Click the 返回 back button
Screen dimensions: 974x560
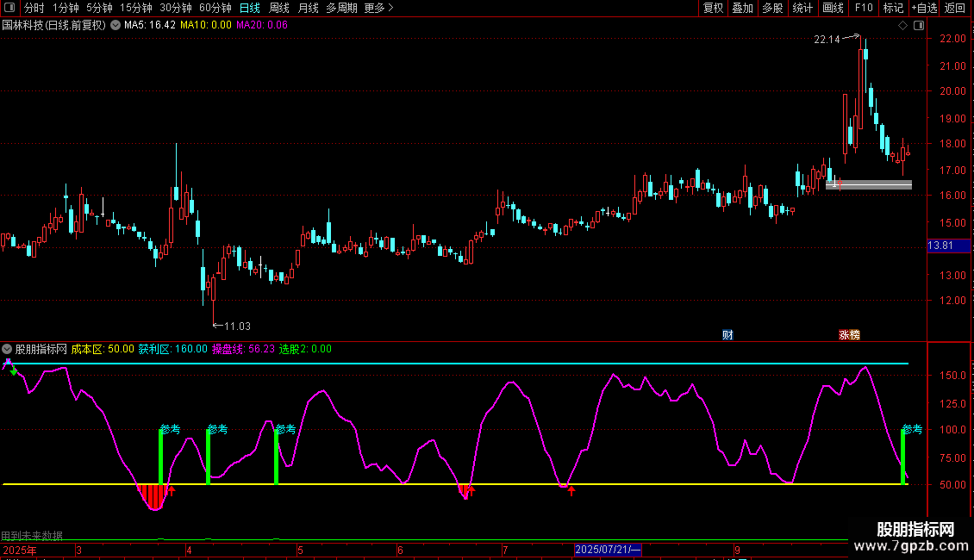[955, 8]
